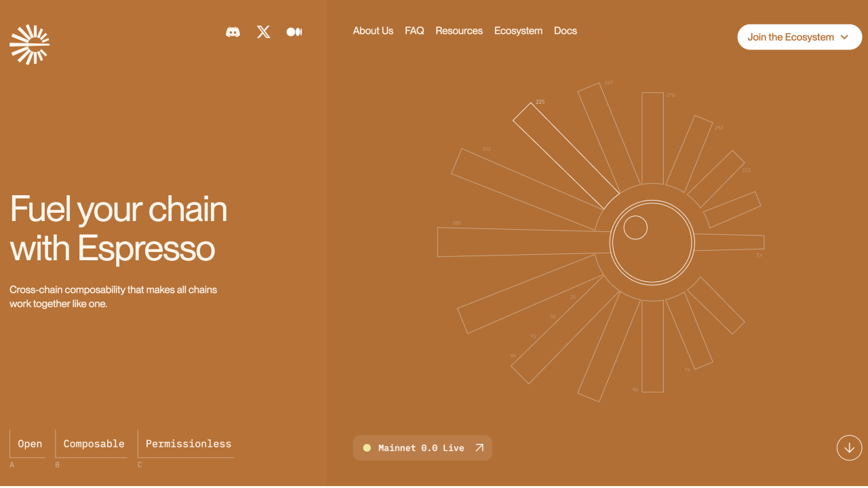868x488 pixels.
Task: Click the inner circle of the sun graphic
Action: point(635,227)
